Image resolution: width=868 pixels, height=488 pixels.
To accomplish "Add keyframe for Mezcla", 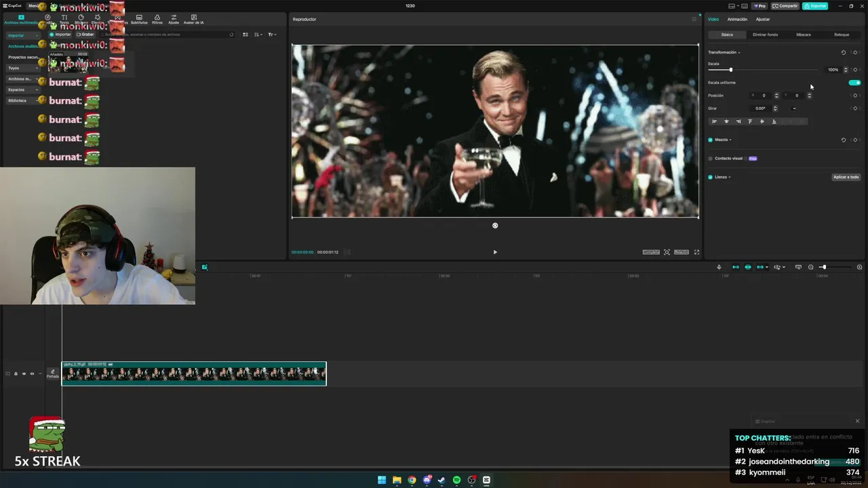I will (x=855, y=140).
